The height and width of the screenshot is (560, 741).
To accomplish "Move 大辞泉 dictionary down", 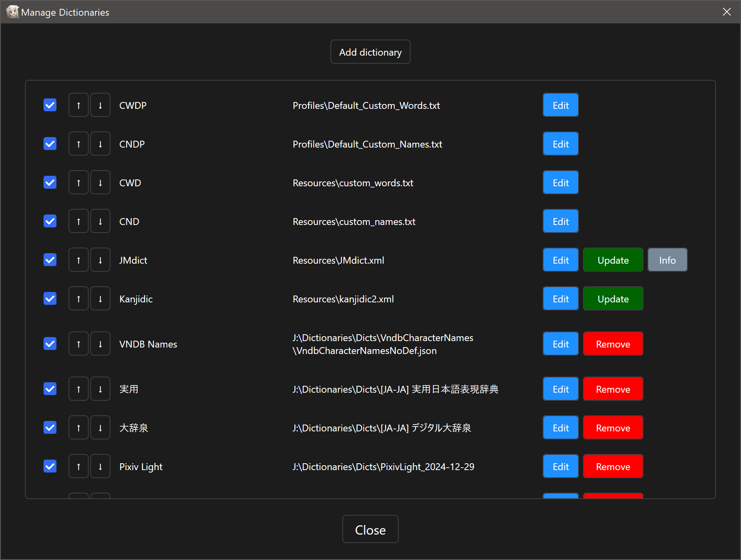I will coord(100,428).
